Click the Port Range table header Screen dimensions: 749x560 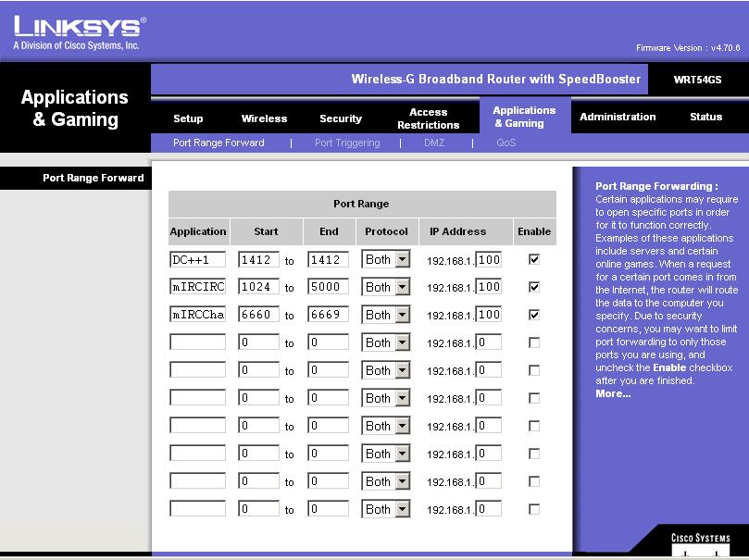(362, 204)
